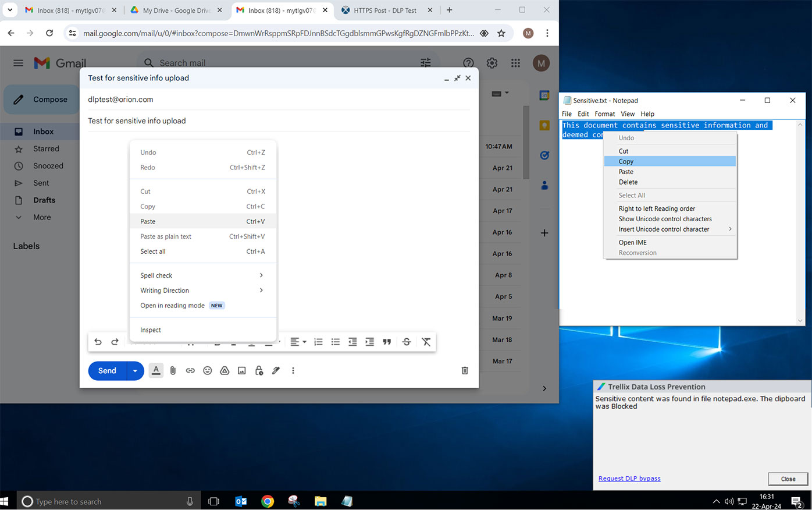
Task: Attach a file using the paperclip icon
Action: pyautogui.click(x=173, y=370)
